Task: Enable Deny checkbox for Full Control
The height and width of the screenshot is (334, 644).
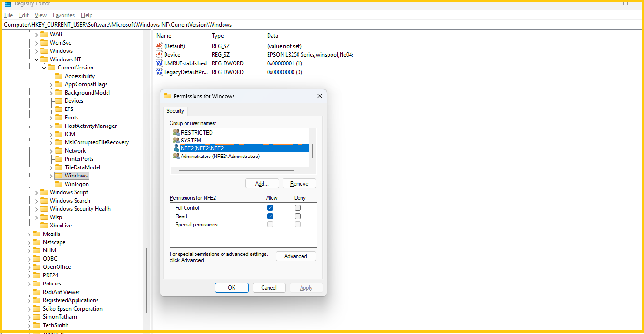Action: 298,208
